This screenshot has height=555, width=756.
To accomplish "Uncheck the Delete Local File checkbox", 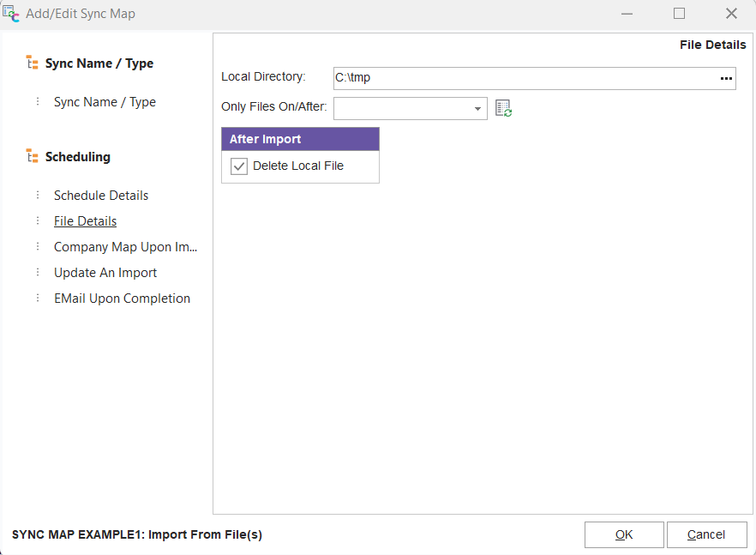I will [239, 166].
